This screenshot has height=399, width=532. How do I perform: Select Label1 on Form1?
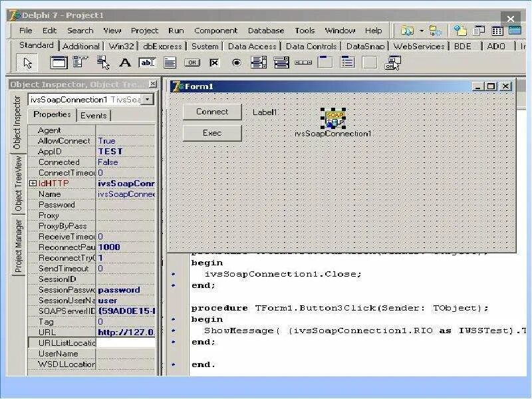click(x=265, y=112)
